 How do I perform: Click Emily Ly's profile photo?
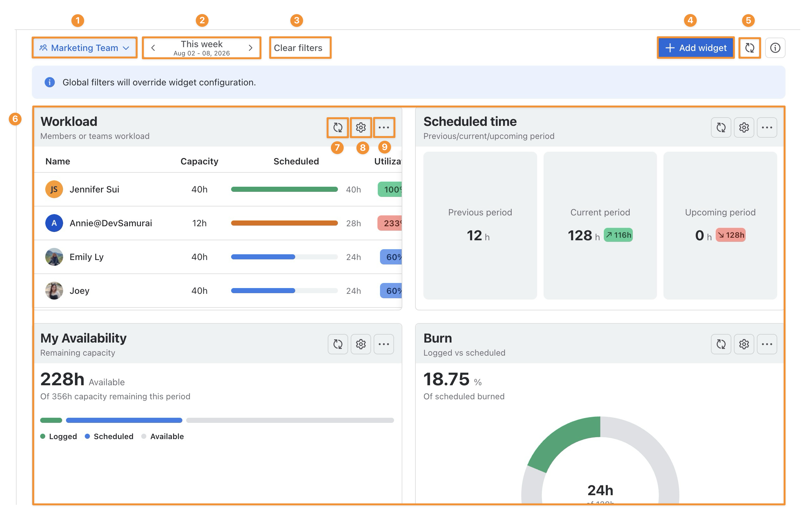[54, 257]
